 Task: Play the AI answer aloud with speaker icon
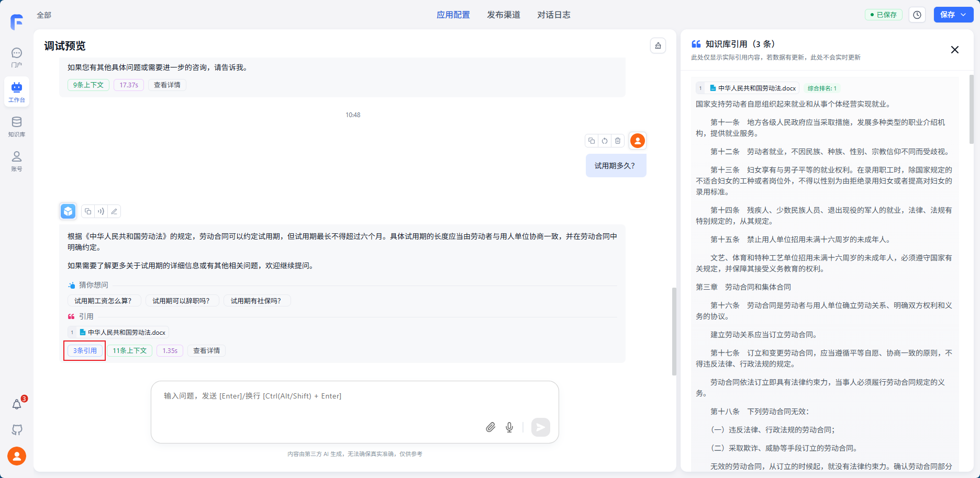click(101, 211)
